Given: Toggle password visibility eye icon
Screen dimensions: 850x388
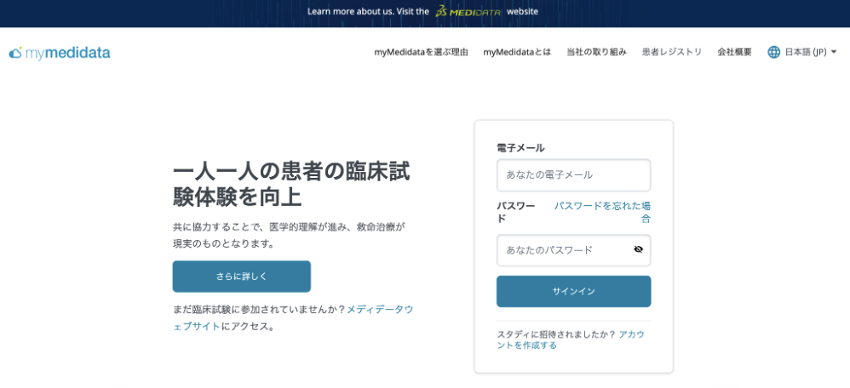Looking at the screenshot, I should 638,249.
